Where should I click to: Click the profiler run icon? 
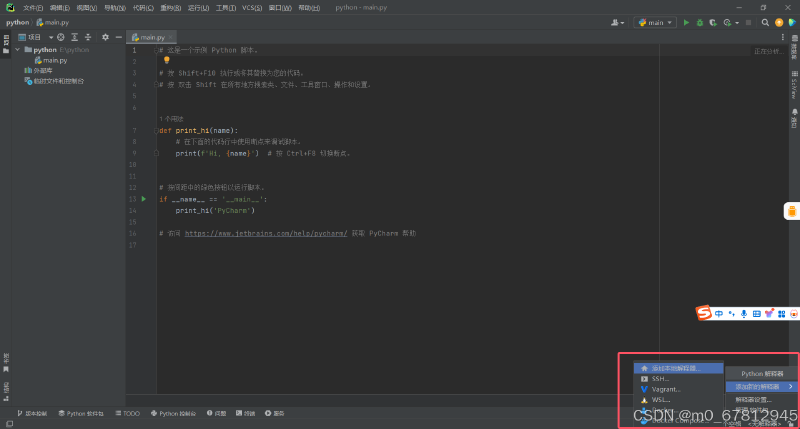click(x=727, y=22)
